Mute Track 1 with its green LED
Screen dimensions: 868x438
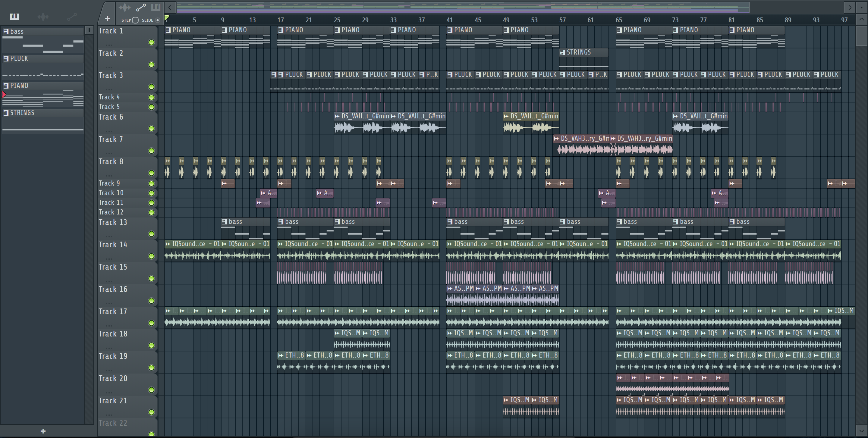pyautogui.click(x=151, y=42)
